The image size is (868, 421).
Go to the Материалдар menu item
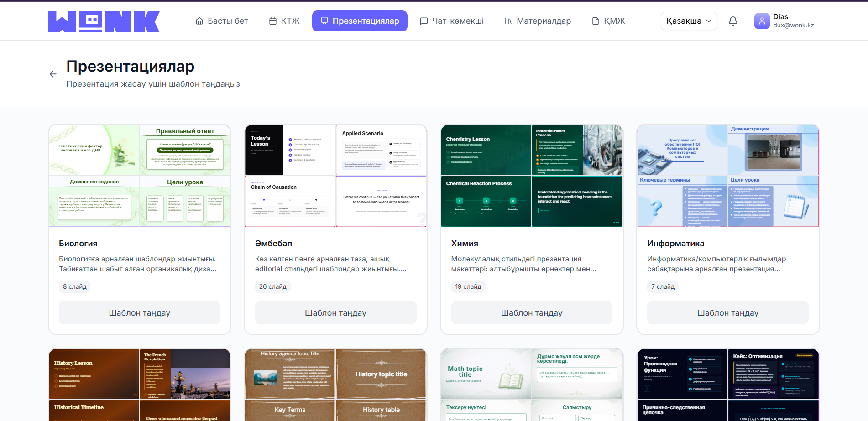(x=543, y=21)
